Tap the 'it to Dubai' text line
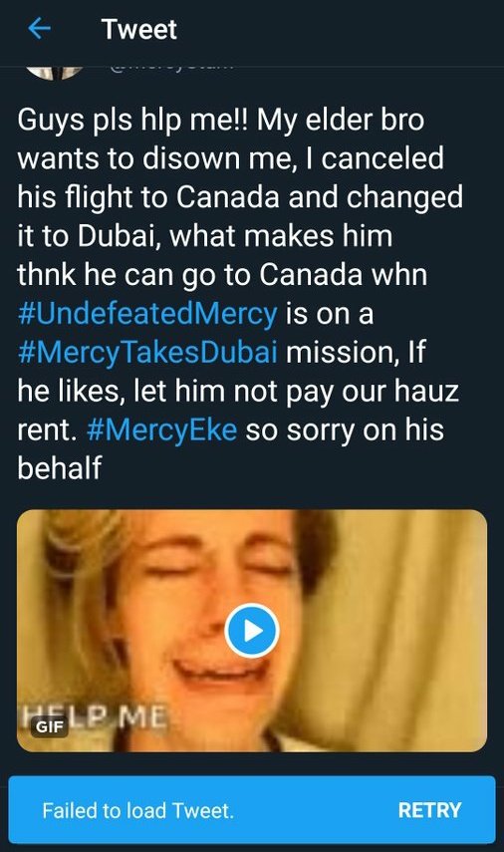504x852 pixels. pos(89,236)
